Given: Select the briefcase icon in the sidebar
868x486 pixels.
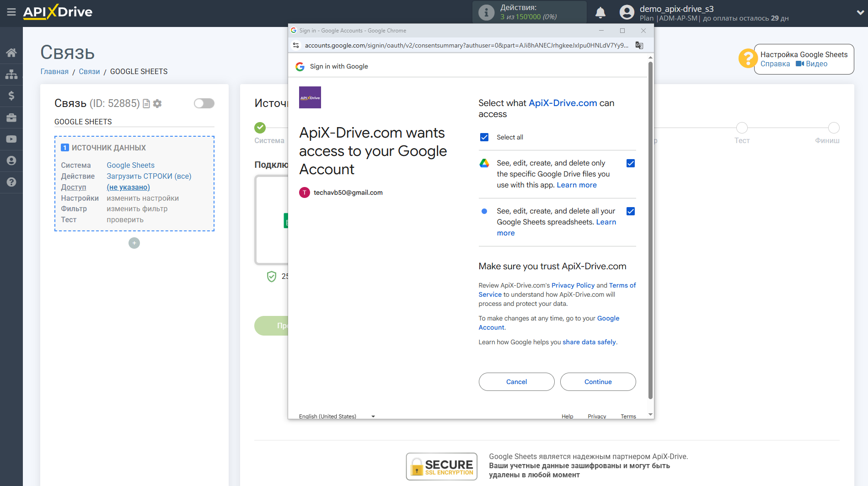Looking at the screenshot, I should coord(11,117).
